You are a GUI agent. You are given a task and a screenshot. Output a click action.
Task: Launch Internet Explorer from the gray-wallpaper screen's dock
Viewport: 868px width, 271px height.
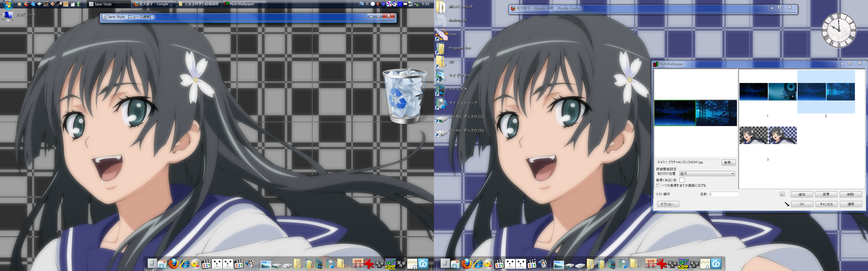185,264
